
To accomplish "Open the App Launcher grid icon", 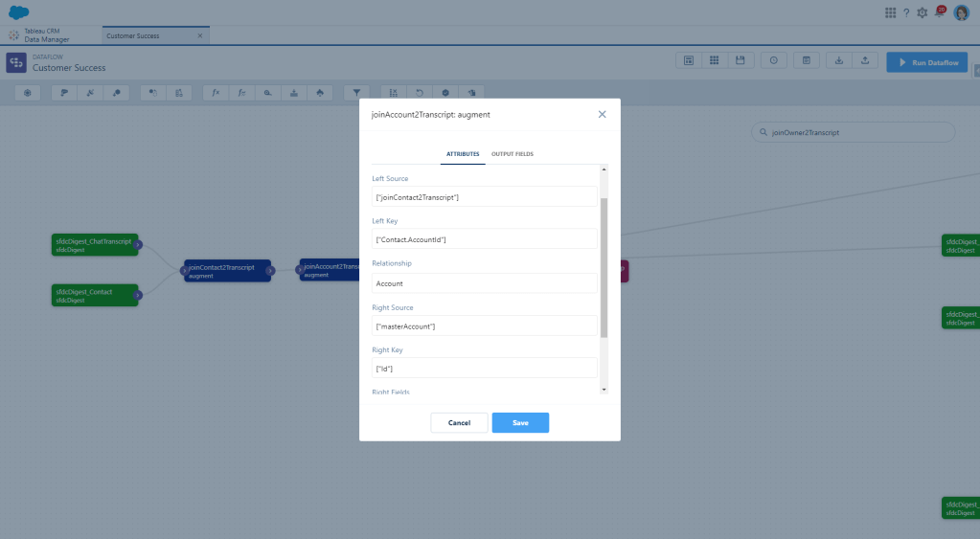I will tap(890, 12).
